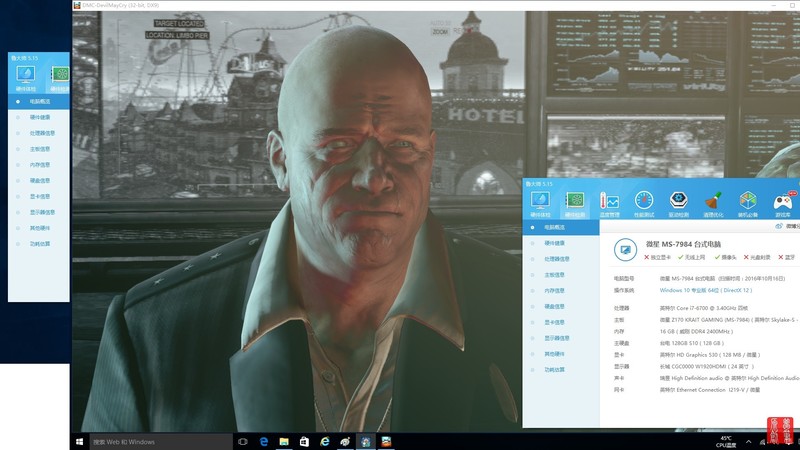This screenshot has height=450, width=800.
Task: Choose 主板信息 in the left window sidebar
Action: [39, 149]
